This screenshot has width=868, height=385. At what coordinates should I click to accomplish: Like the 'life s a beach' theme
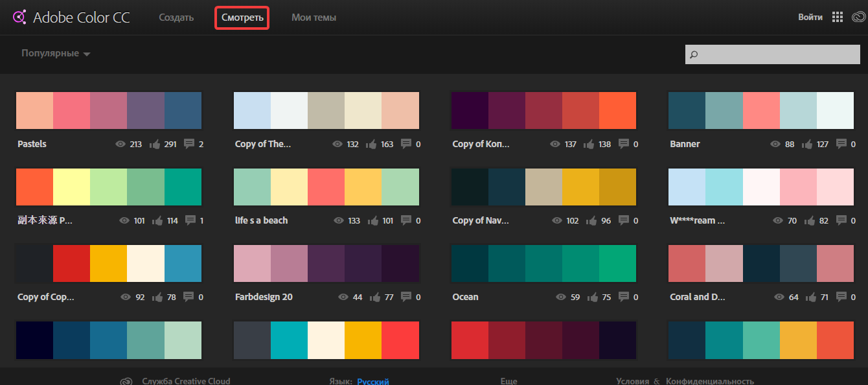click(375, 220)
